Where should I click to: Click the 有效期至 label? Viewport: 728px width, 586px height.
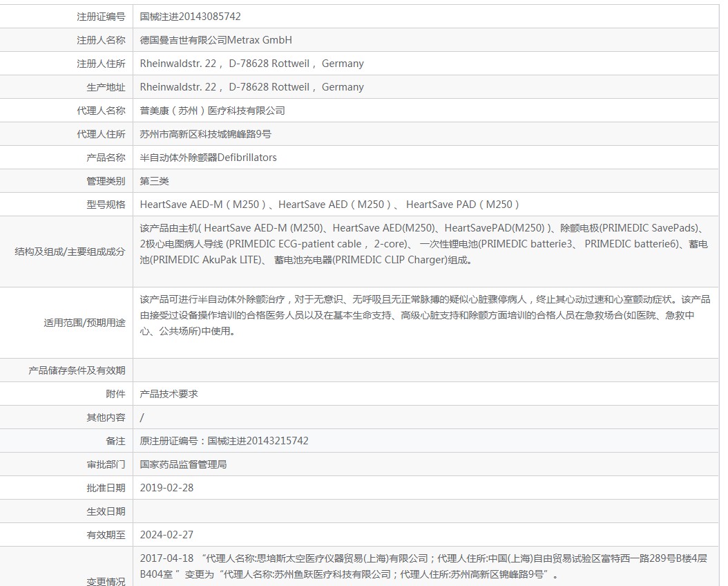point(106,535)
